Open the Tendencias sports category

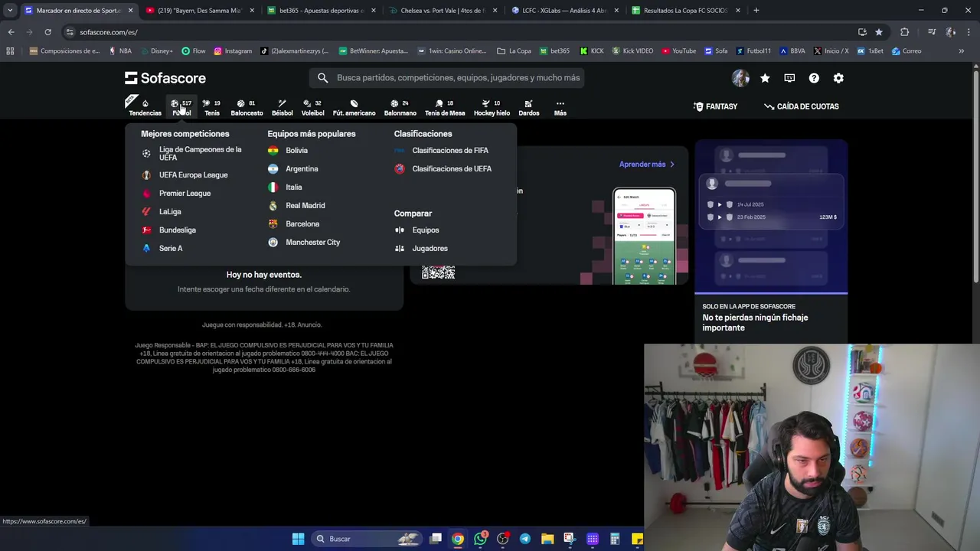pos(145,107)
